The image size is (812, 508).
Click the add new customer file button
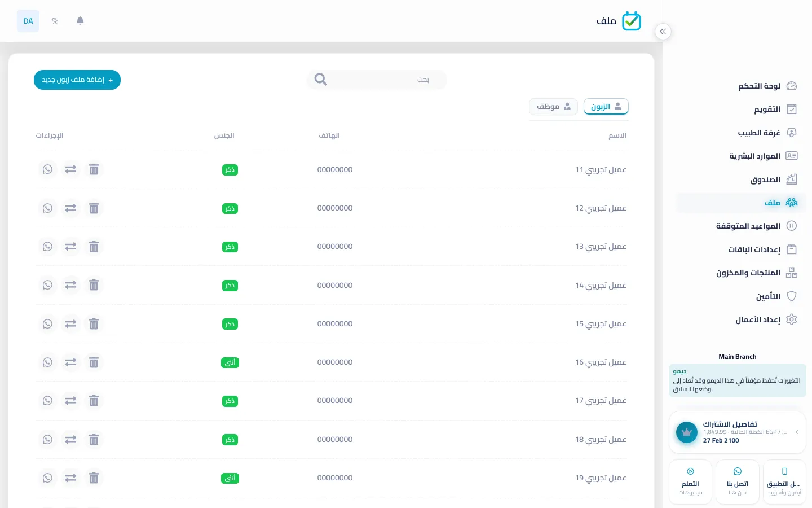77,80
